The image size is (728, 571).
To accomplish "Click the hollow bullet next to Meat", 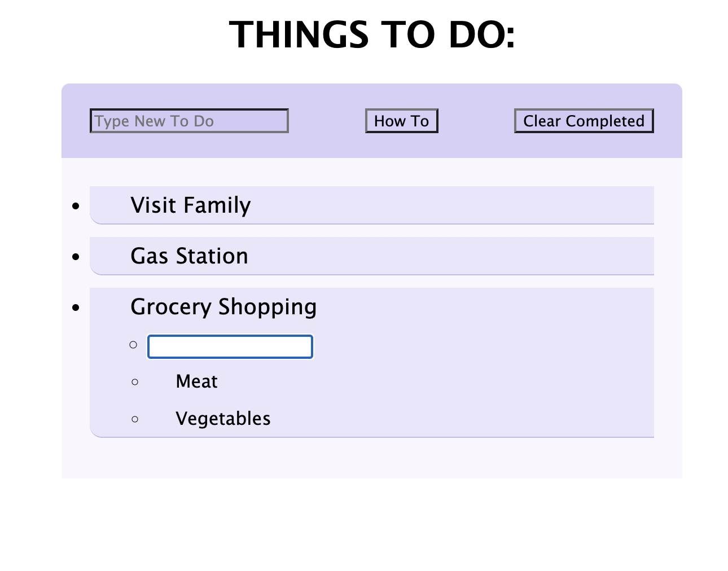I will tap(135, 382).
